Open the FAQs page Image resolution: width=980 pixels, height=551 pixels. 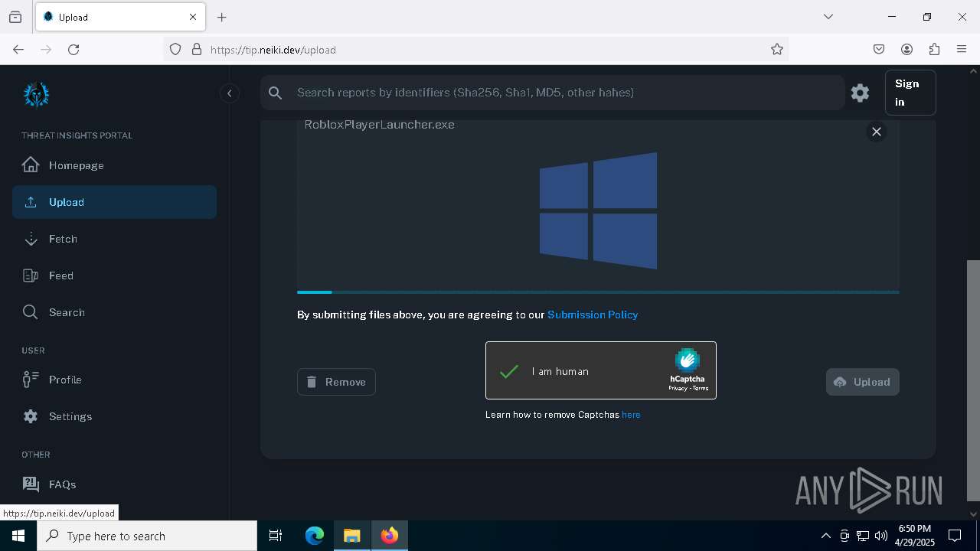coord(114,484)
